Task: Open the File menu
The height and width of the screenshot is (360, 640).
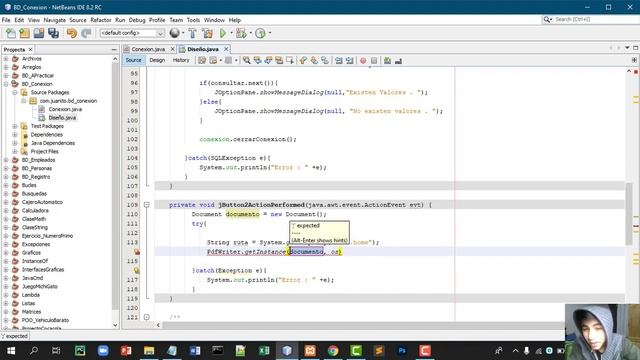Action: [x=6, y=20]
